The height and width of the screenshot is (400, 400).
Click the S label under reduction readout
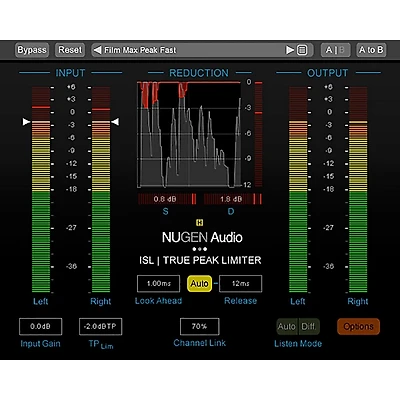coord(165,211)
